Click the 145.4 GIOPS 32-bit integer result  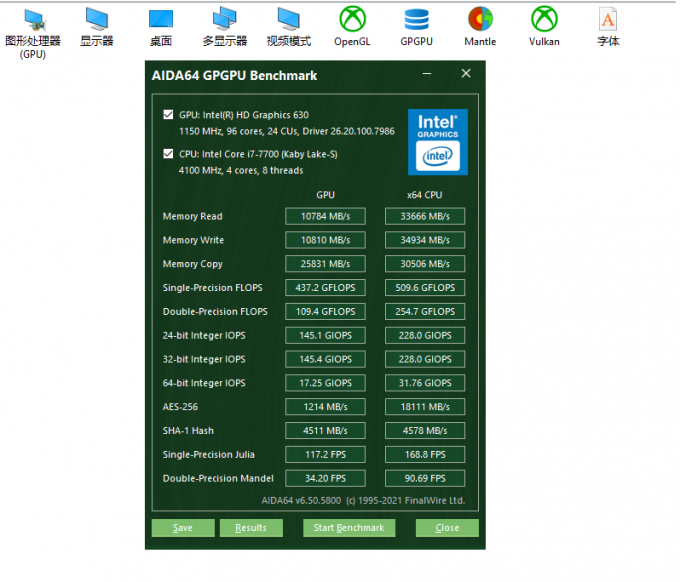[325, 359]
